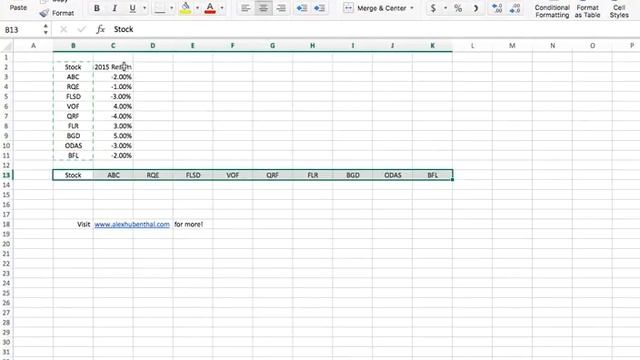Open the fill color dropdown arrow

pos(197,8)
